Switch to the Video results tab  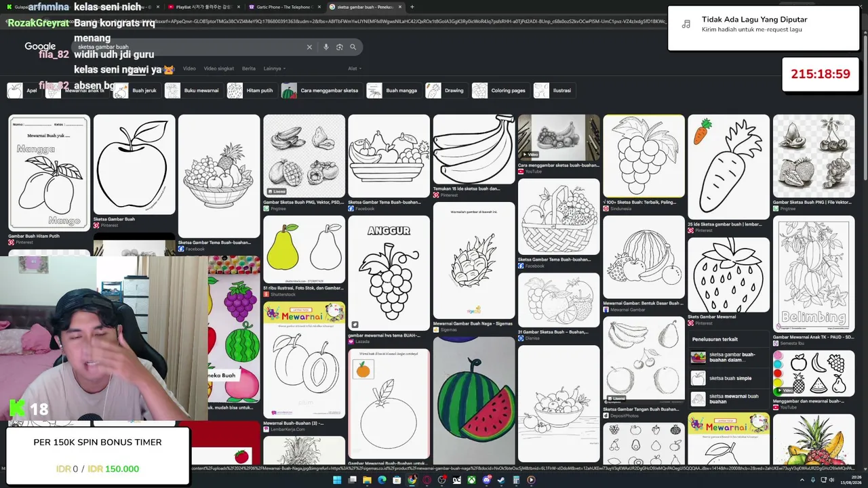(x=189, y=68)
